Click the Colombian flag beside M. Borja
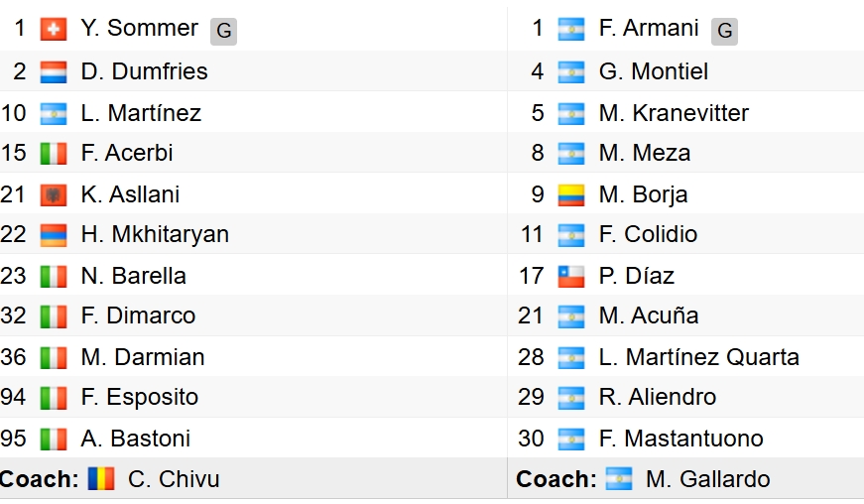864x504 pixels. pos(571,195)
